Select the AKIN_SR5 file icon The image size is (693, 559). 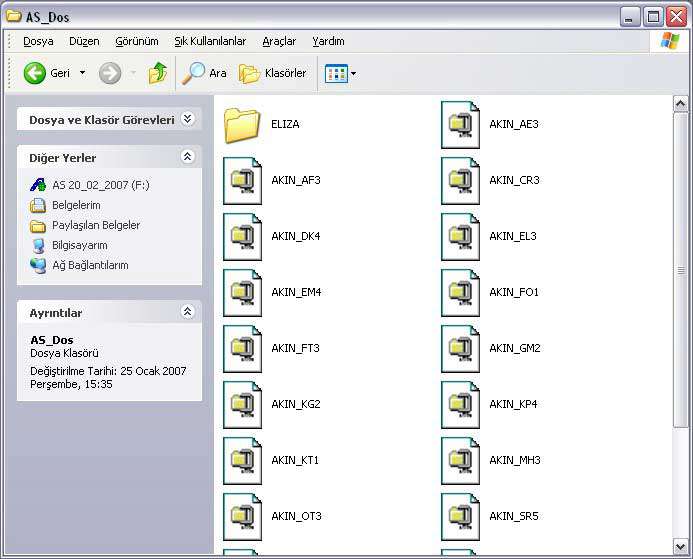pos(460,517)
